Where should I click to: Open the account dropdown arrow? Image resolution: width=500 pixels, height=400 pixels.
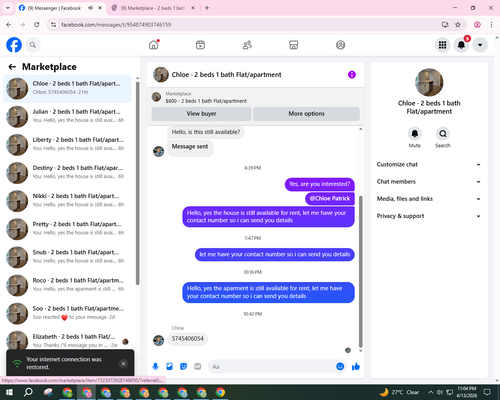480,45
